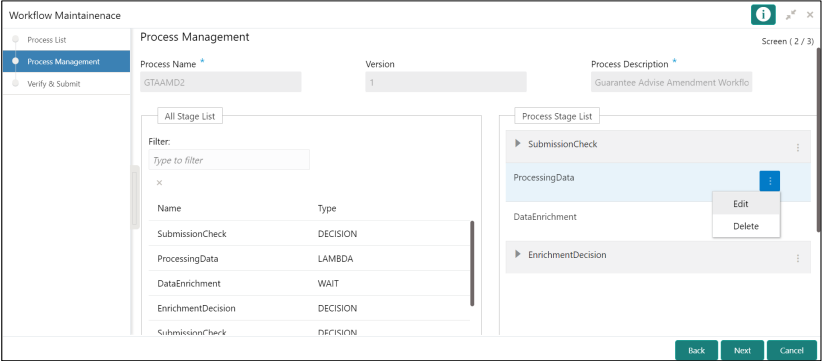Select EnrichmentDecision row in All Stage List
822x361 pixels.
(309, 308)
